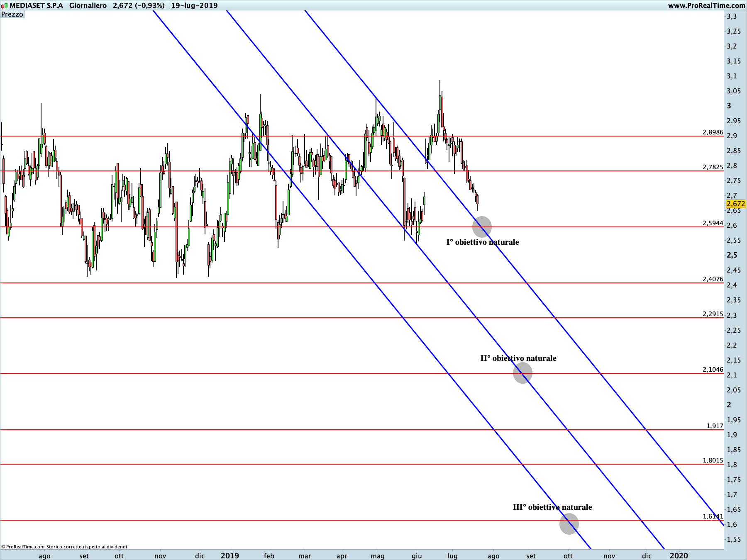Click the 2,5944 level label
Screen dimensions: 747x560
point(713,223)
